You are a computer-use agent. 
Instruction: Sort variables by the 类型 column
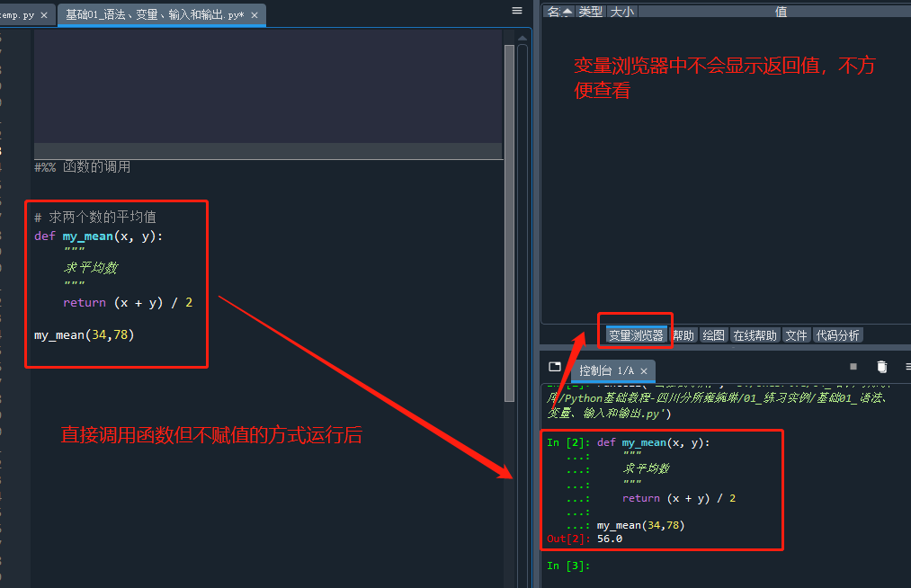590,12
